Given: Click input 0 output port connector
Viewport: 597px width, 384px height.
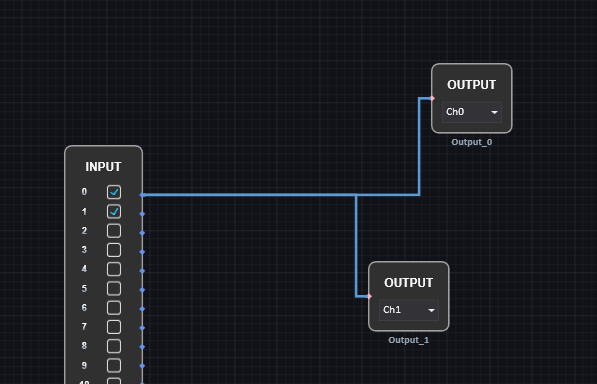Looking at the screenshot, I should click(142, 195).
